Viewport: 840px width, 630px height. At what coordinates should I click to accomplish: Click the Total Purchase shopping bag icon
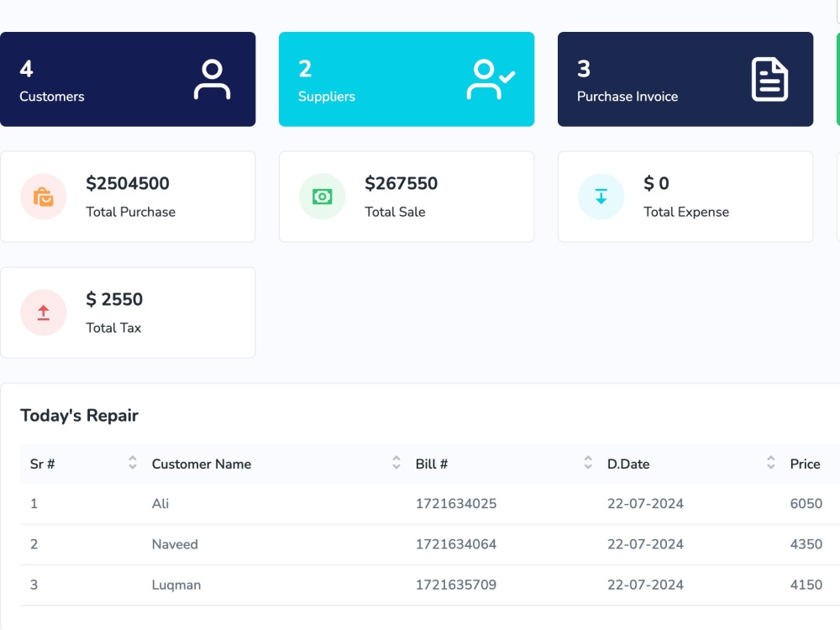(44, 197)
